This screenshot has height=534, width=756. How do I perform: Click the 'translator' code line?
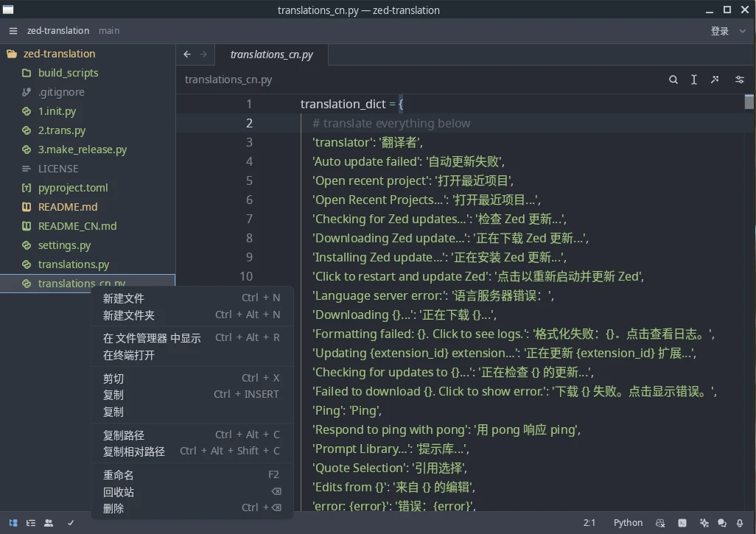point(368,143)
